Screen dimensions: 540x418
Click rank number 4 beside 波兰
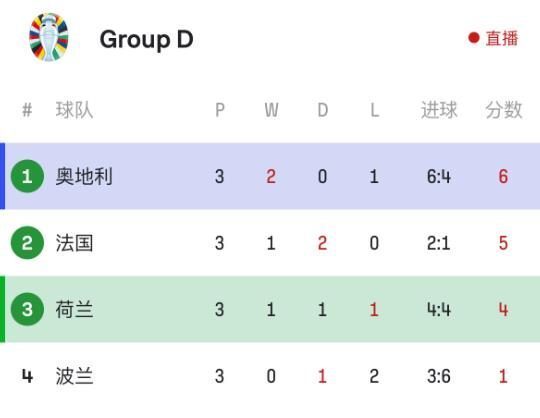tap(27, 376)
